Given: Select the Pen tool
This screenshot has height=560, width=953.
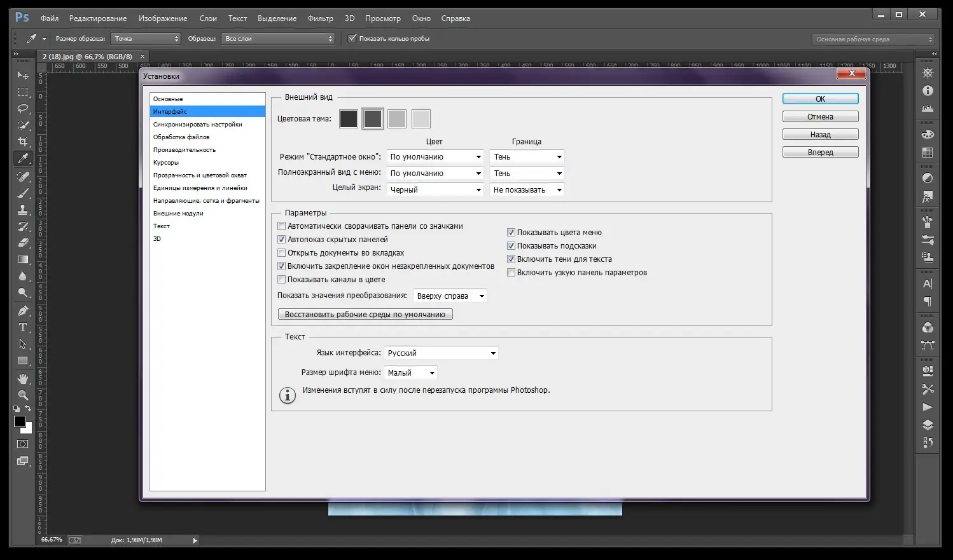Looking at the screenshot, I should click(x=23, y=310).
